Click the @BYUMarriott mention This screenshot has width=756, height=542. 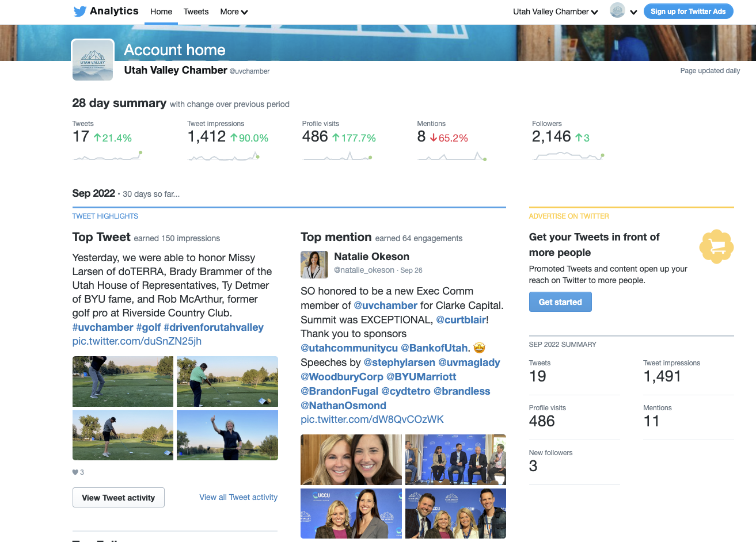tap(421, 377)
